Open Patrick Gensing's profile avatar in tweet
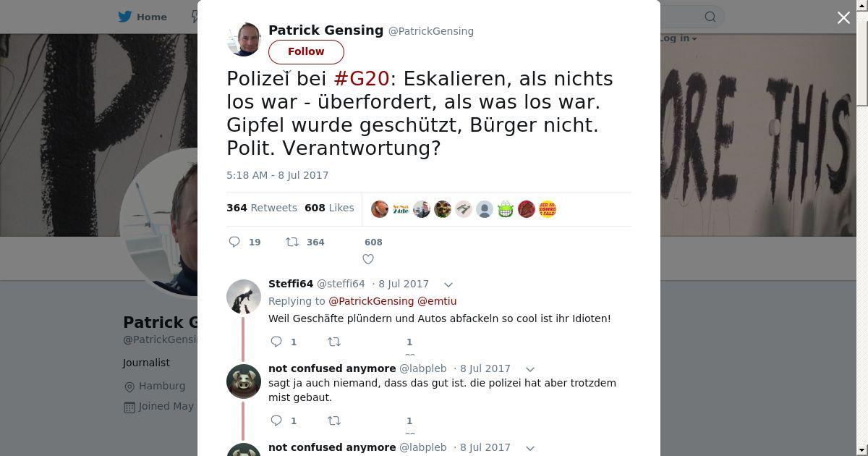This screenshot has height=456, width=868. tap(244, 39)
